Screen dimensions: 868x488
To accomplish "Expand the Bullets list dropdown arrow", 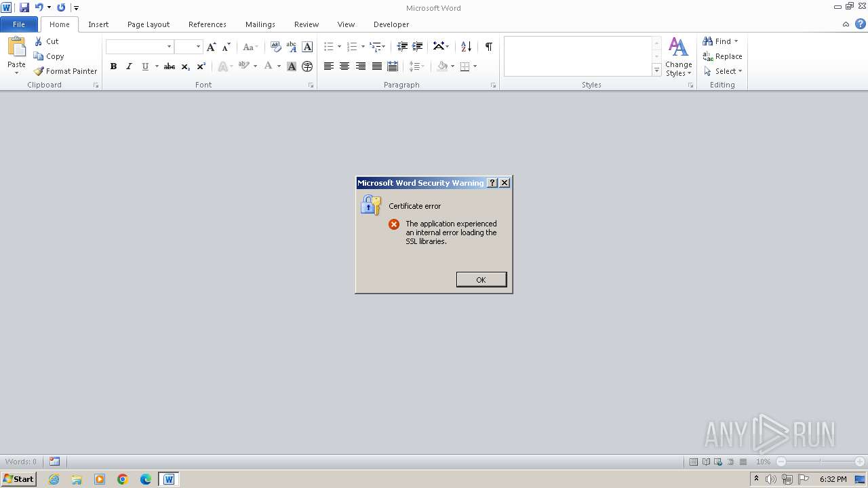I will click(x=339, y=47).
